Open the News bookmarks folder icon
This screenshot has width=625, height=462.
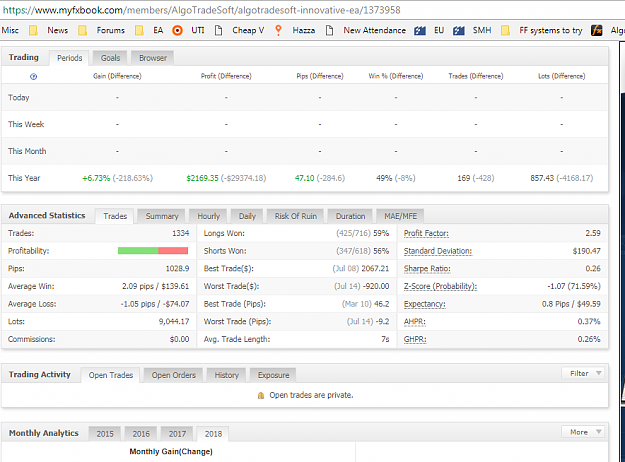coord(33,30)
